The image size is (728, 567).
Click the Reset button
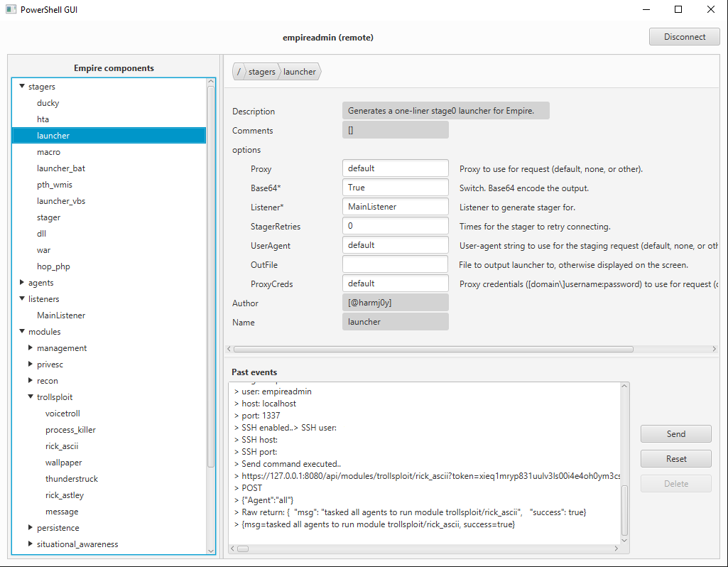tap(675, 459)
